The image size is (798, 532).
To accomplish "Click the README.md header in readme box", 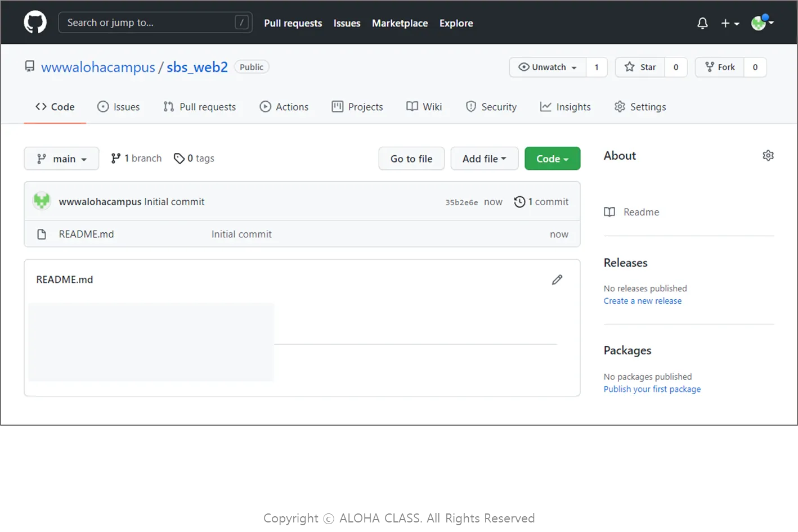I will pos(65,279).
